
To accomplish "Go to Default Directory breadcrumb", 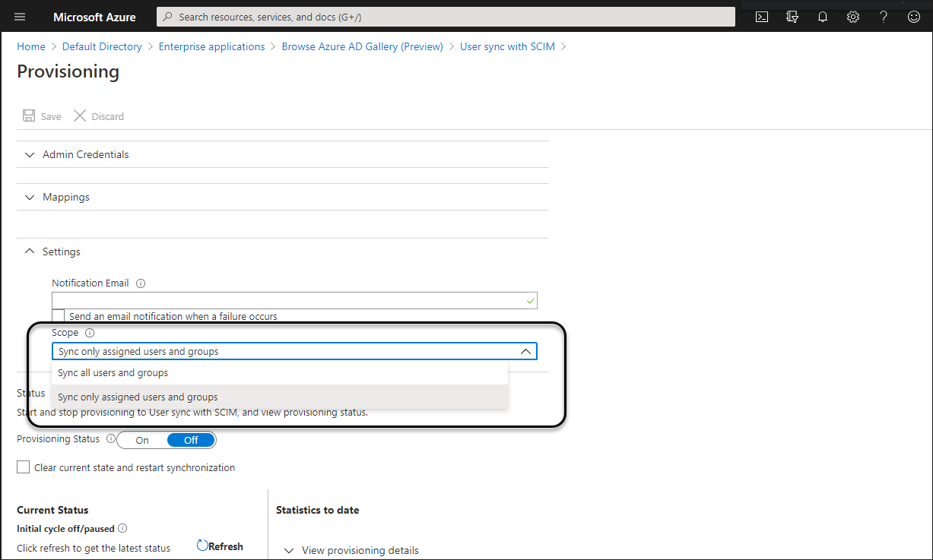I will 102,46.
